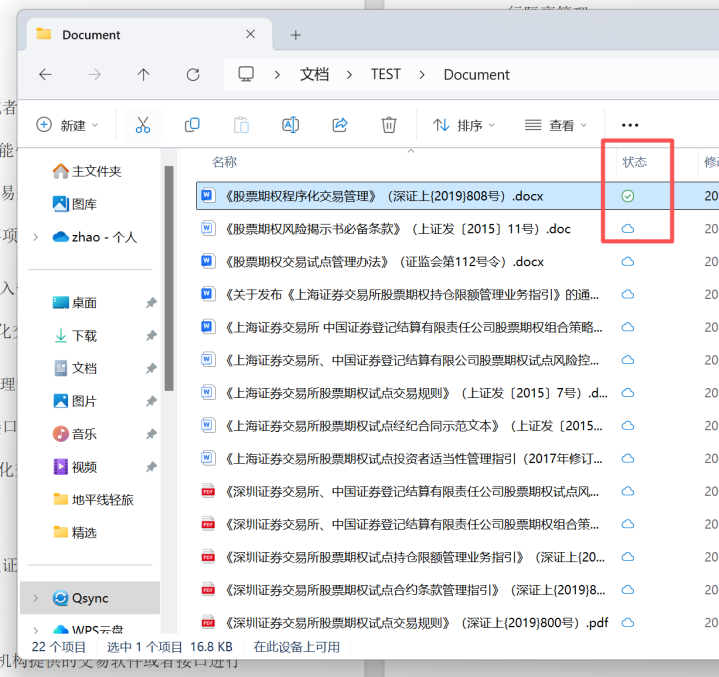Open 图库 gallery in sidebar
Screen dimensions: 719x677
pos(74,204)
